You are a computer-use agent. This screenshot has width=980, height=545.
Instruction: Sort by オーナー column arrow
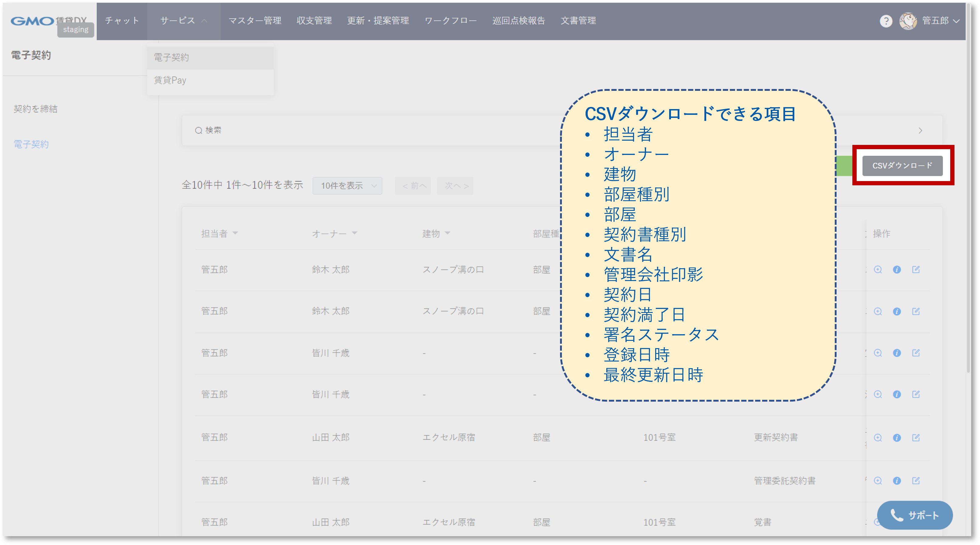coord(354,233)
